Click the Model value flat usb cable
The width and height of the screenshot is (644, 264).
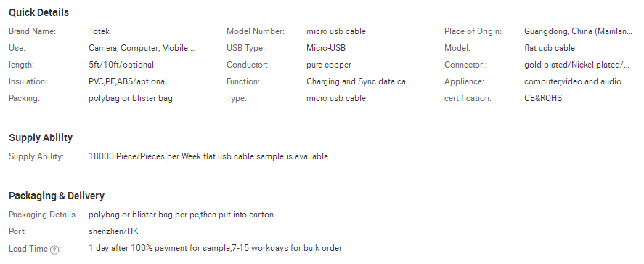click(549, 48)
